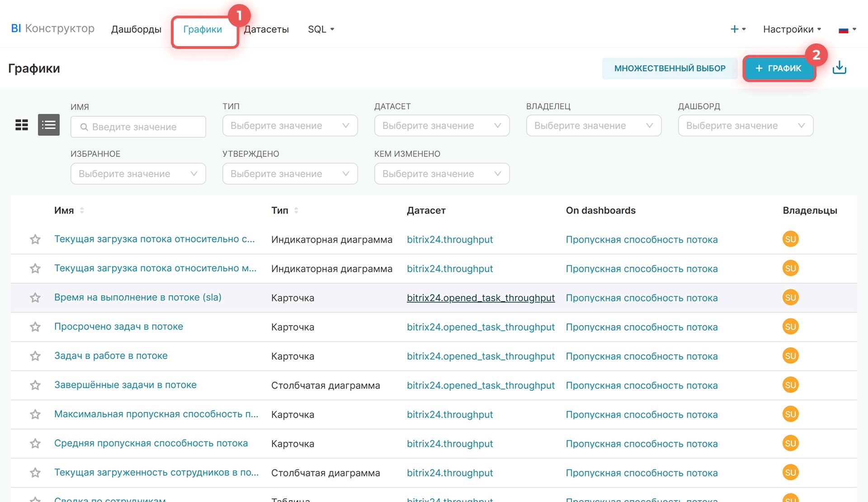The width and height of the screenshot is (868, 502).
Task: Toggle favorite star for Завершённые задачи в потоке
Action: [35, 385]
